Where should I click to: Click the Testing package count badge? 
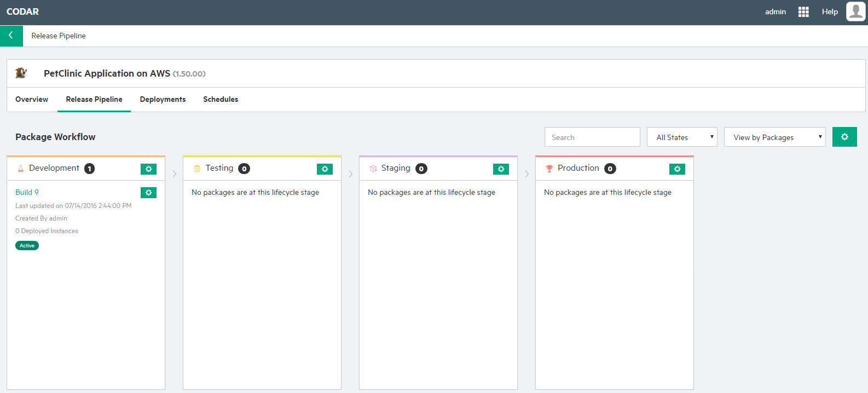(x=244, y=169)
